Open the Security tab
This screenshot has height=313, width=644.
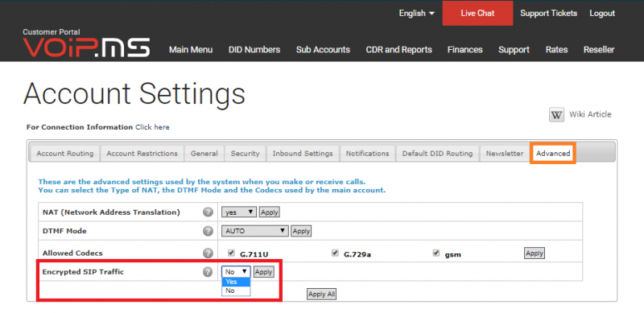tap(246, 154)
